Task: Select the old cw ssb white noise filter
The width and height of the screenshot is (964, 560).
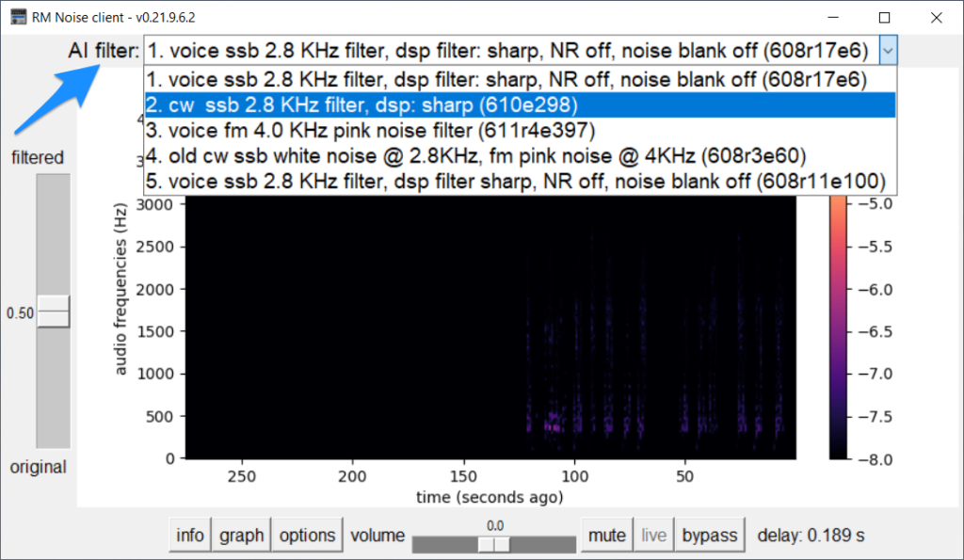Action: pyautogui.click(x=377, y=154)
